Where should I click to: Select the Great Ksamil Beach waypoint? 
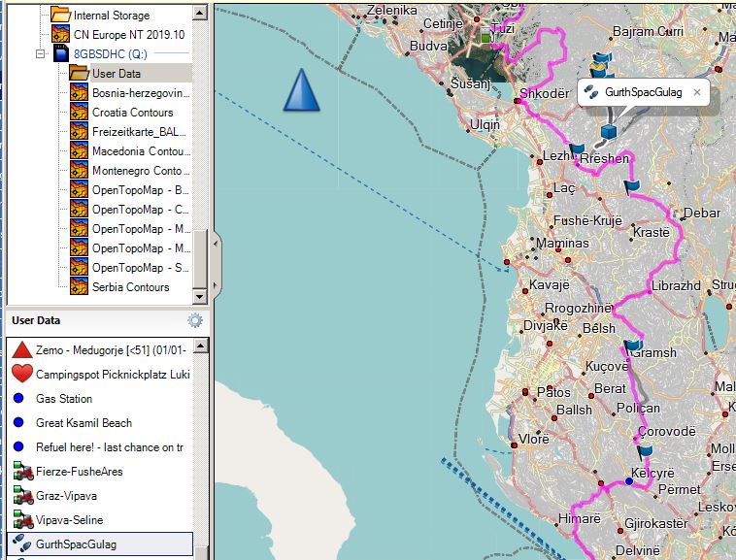click(84, 423)
